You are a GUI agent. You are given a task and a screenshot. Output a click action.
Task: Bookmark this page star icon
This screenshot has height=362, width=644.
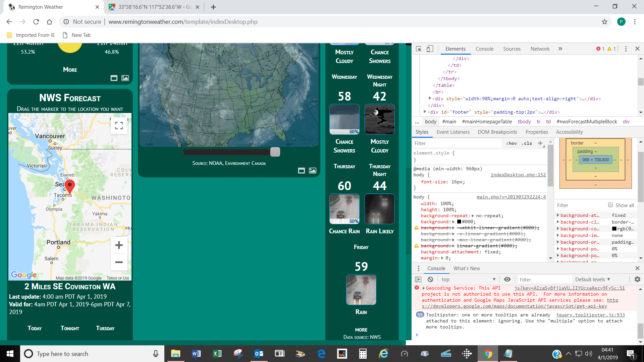pos(604,22)
